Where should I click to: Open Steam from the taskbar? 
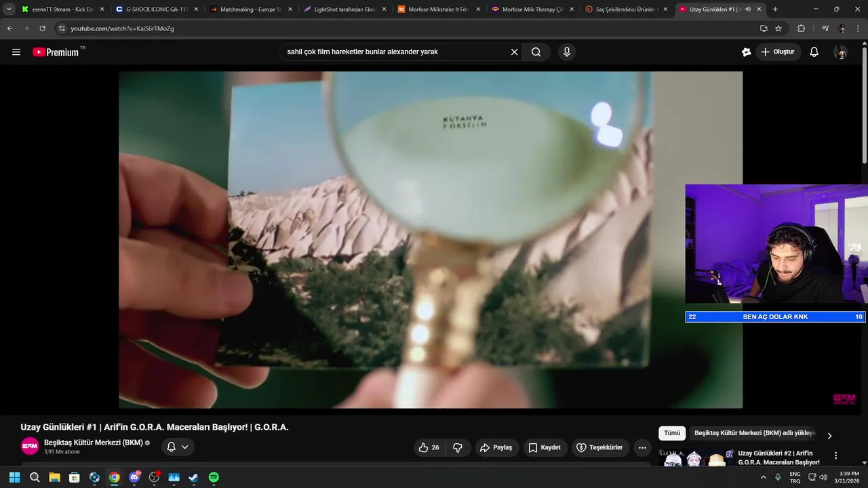pos(194,477)
